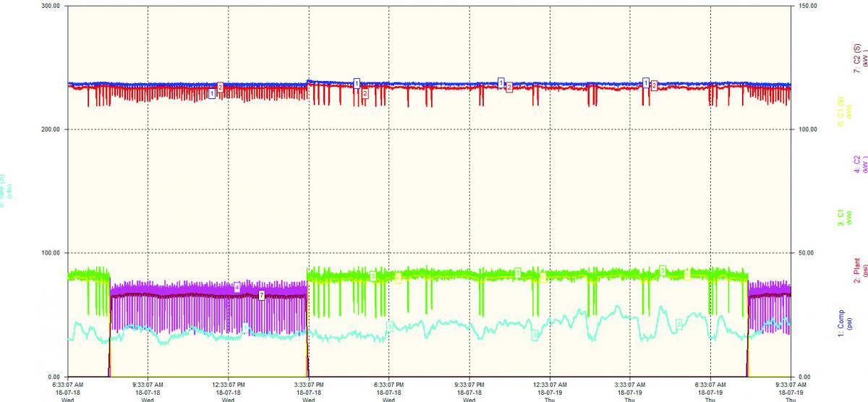868x402 pixels.
Task: Click the 3:33:07 PM time axis label
Action: (x=309, y=385)
